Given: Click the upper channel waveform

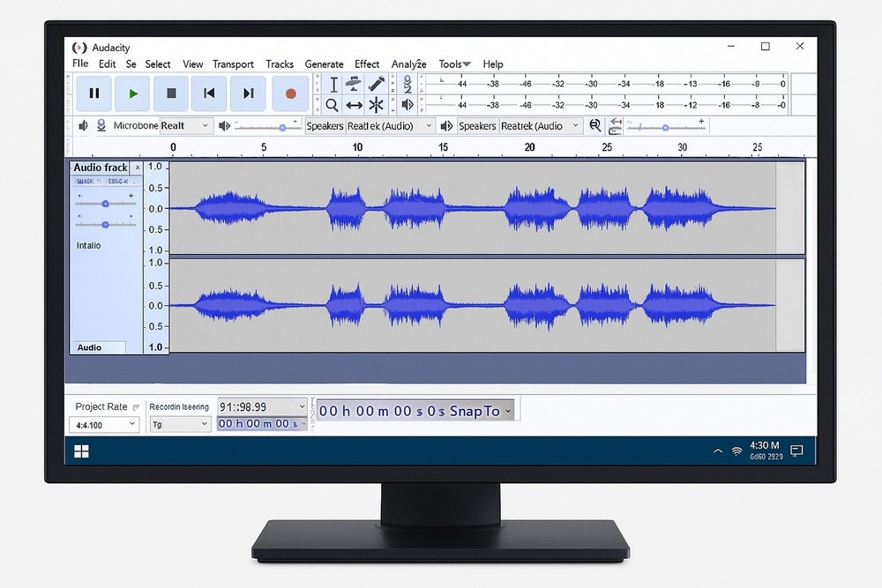Looking at the screenshot, I should [x=473, y=208].
